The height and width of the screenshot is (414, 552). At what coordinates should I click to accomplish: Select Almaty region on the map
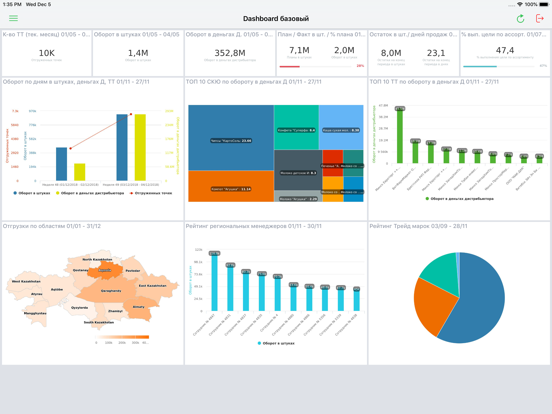(x=139, y=308)
